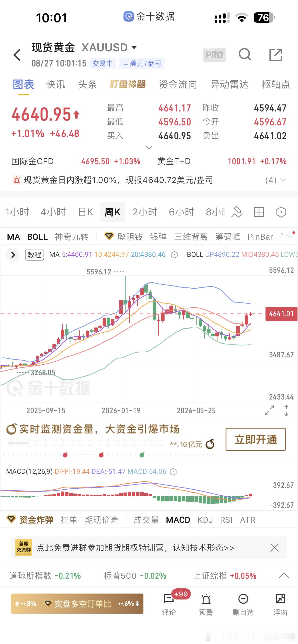
Task: Expand the (4) news alerts list
Action: point(275,180)
